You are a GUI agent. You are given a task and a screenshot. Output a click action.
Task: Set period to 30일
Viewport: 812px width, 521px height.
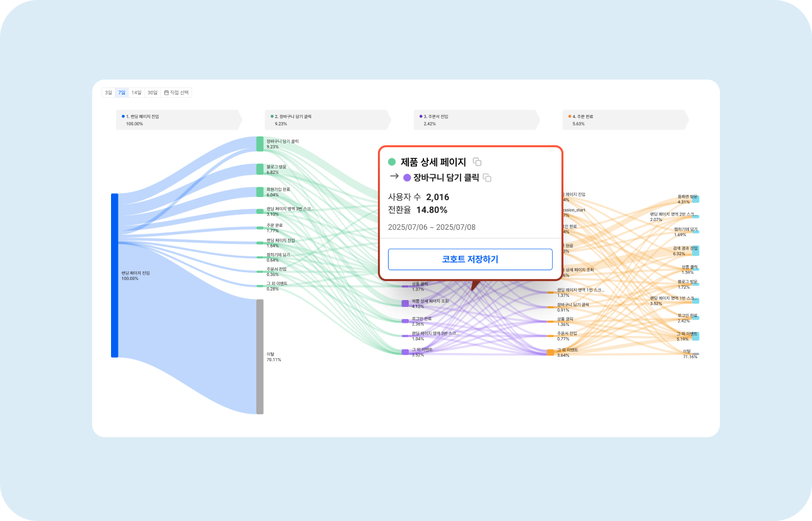152,93
